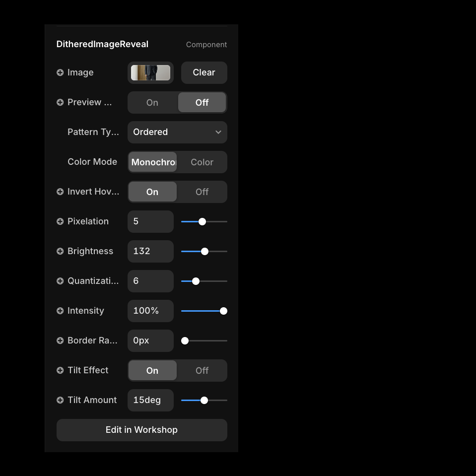The image size is (476, 476).
Task: Click the Brightness slider handle
Action: (204, 251)
